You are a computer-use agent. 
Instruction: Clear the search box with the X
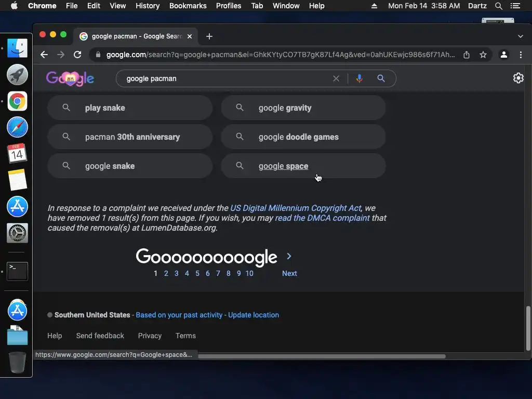(336, 79)
